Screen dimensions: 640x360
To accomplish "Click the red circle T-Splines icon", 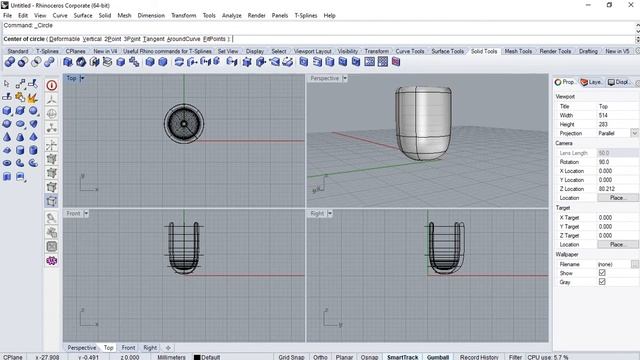I will [x=52, y=85].
